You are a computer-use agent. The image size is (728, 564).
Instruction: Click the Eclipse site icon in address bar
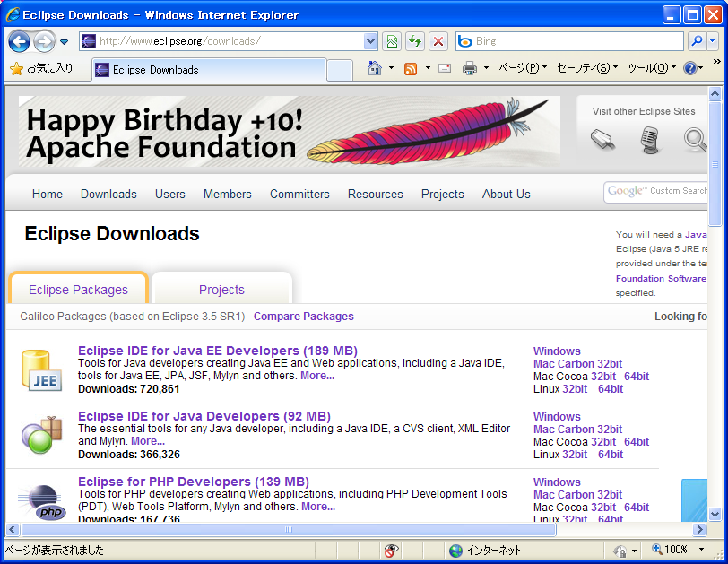pyautogui.click(x=88, y=41)
